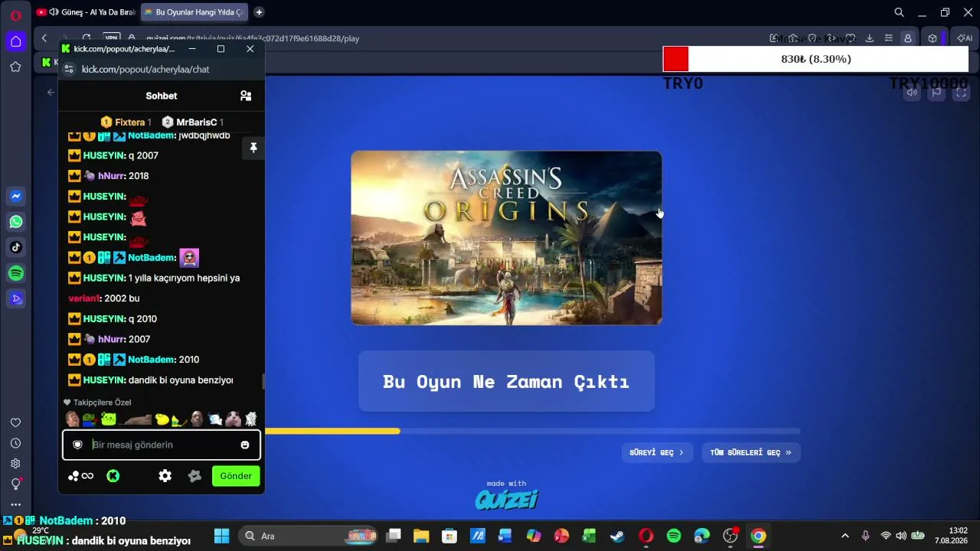Click the chat identity shield icon
The height and width of the screenshot is (551, 980).
[77, 445]
